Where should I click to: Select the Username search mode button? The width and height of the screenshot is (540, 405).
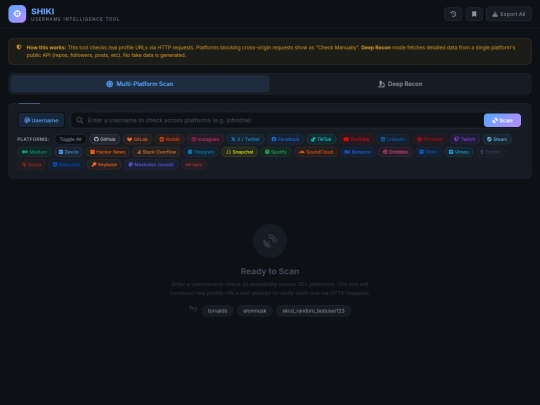click(41, 120)
